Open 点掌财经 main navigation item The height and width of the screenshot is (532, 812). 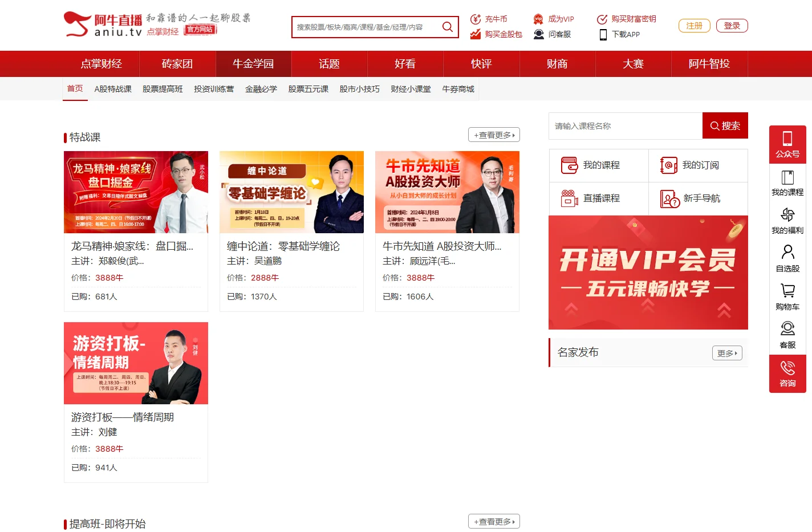(x=101, y=64)
